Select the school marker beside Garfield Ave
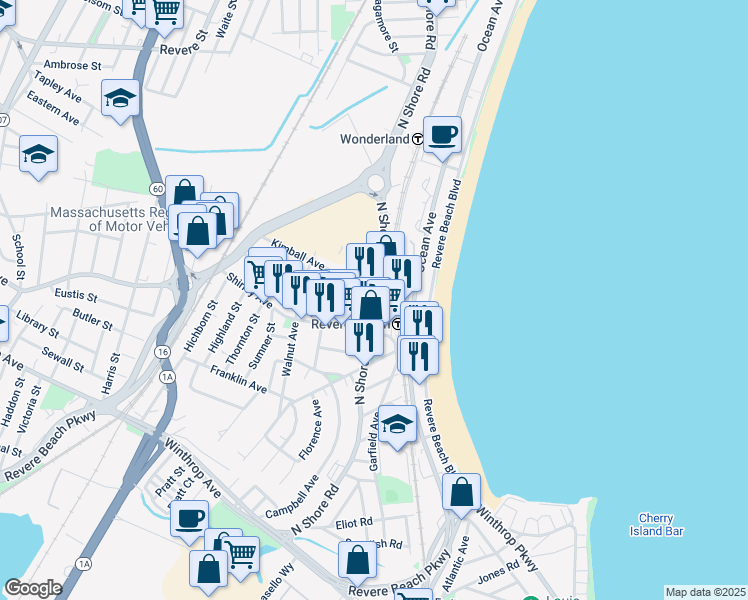The width and height of the screenshot is (748, 600). coord(397,427)
